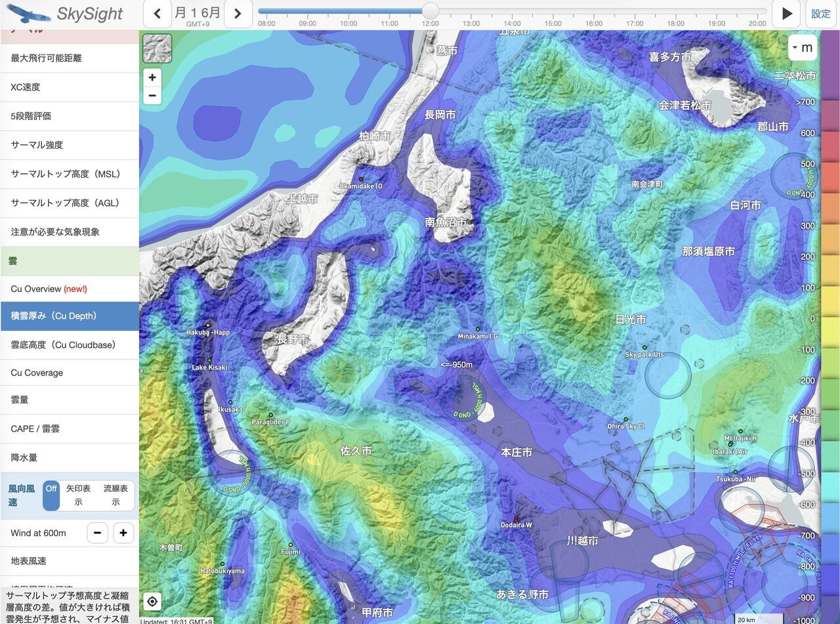Jump to 09:00 on the timeline

(307, 24)
